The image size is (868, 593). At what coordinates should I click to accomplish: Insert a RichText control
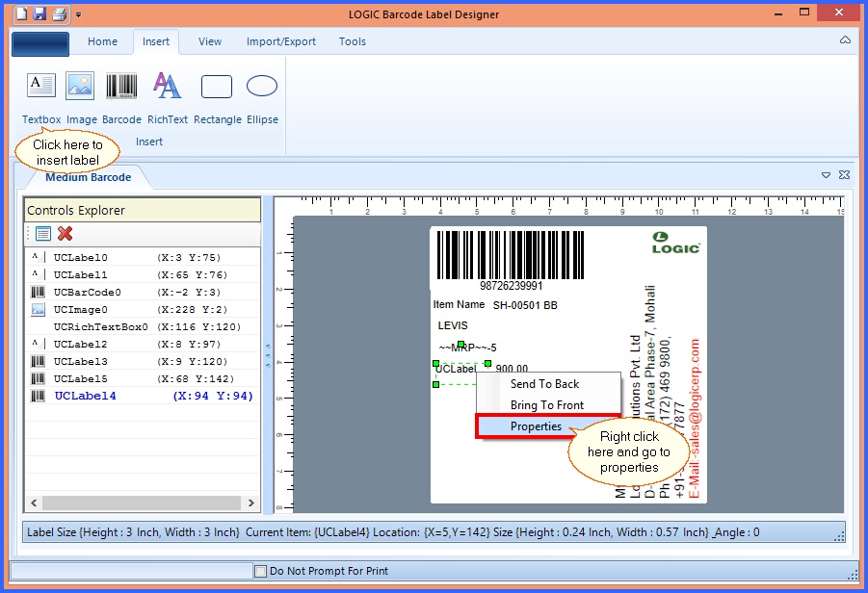168,98
